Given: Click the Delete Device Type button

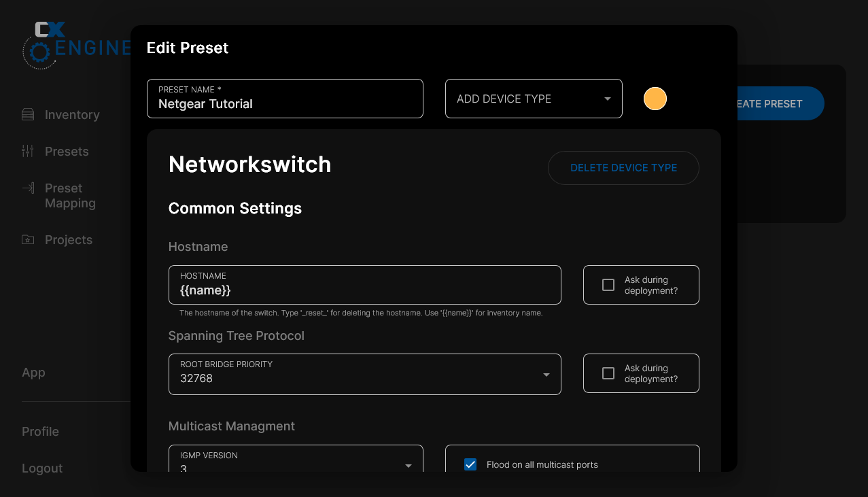Looking at the screenshot, I should [x=623, y=168].
